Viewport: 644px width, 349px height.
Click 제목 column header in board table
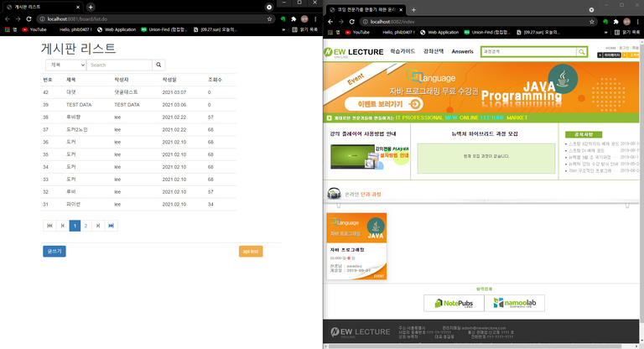pyautogui.click(x=71, y=80)
